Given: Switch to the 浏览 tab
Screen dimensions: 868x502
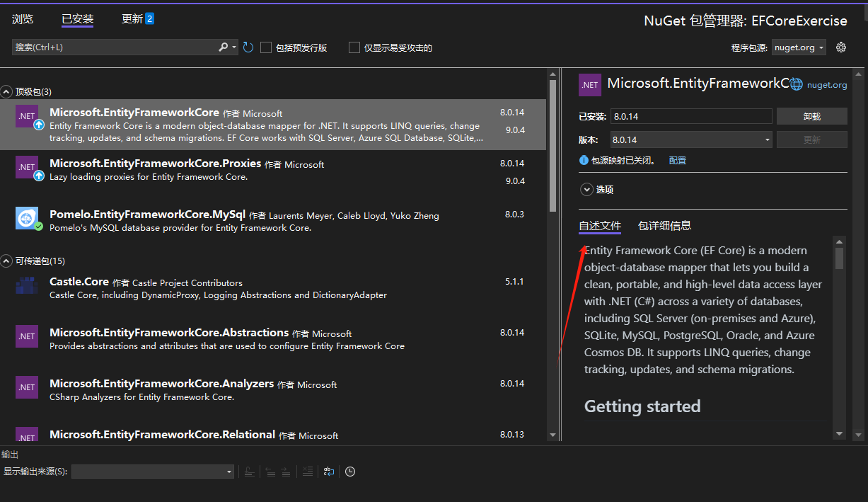Looking at the screenshot, I should [x=22, y=18].
